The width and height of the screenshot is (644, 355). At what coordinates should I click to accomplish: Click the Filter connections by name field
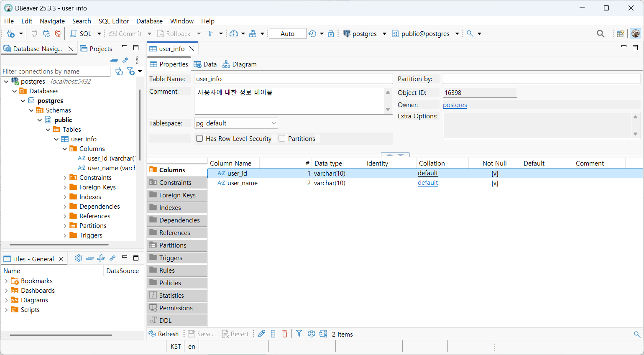[x=56, y=71]
